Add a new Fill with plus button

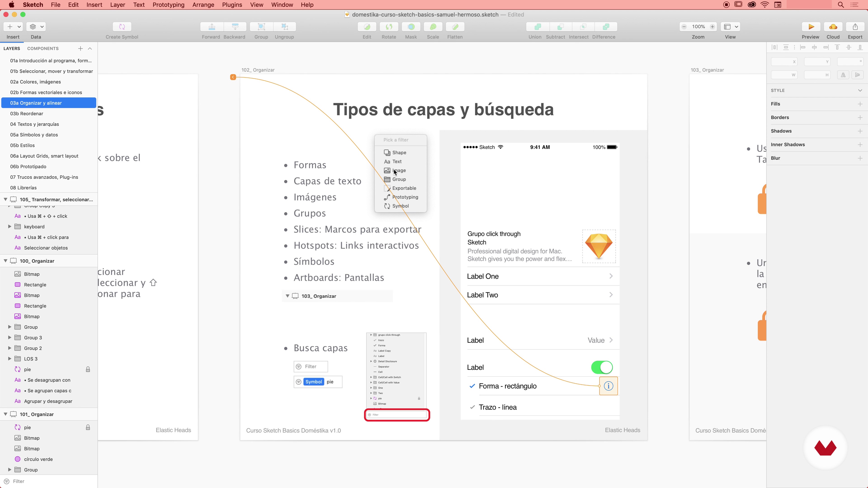(x=860, y=104)
